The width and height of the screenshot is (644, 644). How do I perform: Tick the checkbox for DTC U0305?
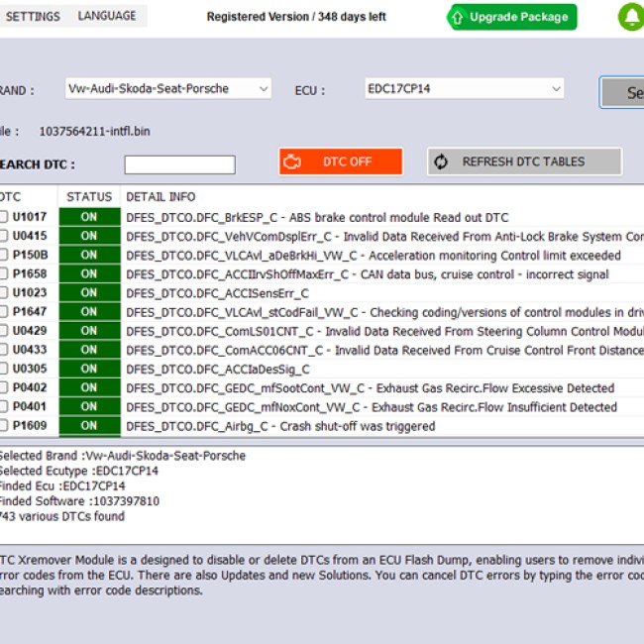(x=3, y=369)
